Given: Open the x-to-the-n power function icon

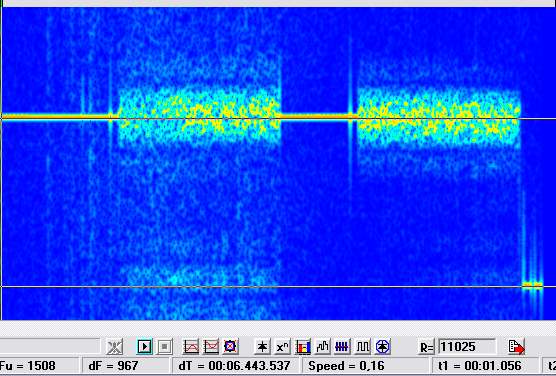Looking at the screenshot, I should 282,347.
